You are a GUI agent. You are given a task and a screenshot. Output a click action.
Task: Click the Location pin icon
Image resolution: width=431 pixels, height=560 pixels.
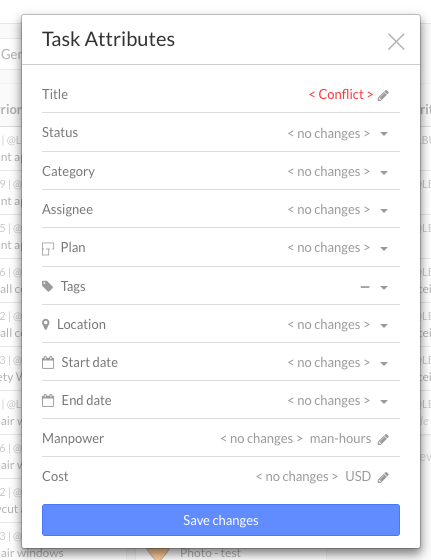(46, 325)
